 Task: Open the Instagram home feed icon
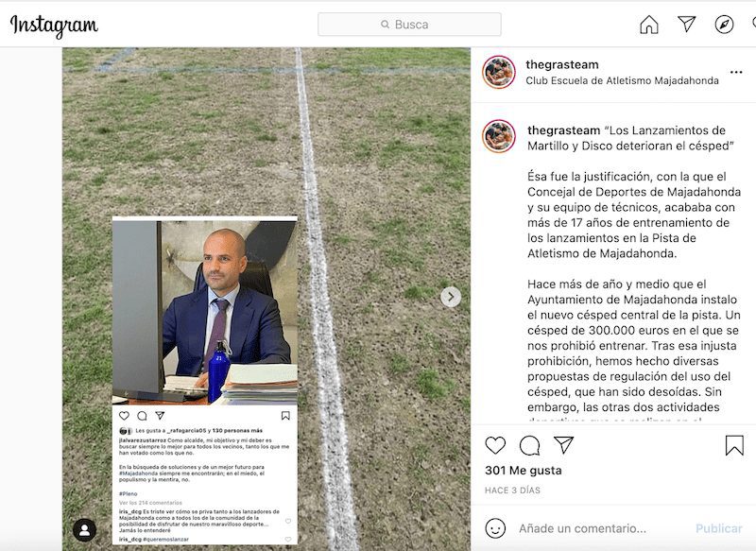(649, 25)
